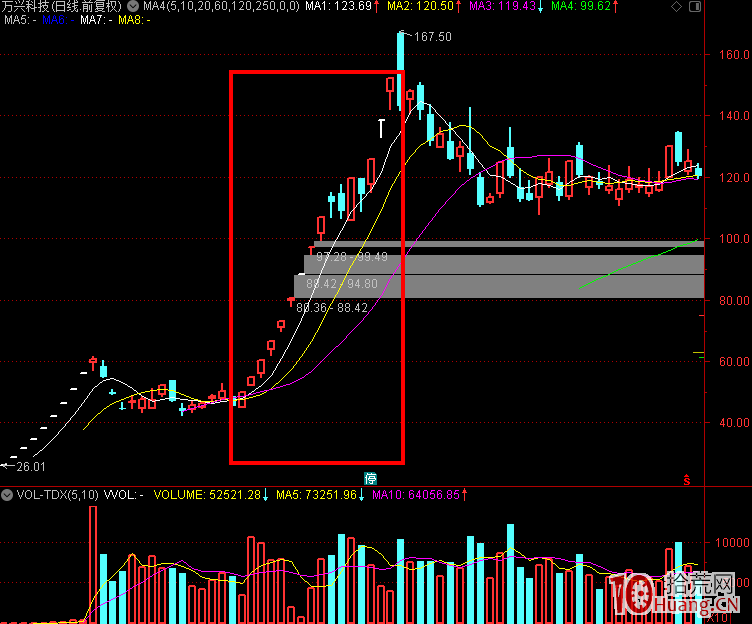Viewport: 752px width, 624px height.
Task: Open the VOL-TDX indicator settings dropdown circle
Action: click(7, 495)
